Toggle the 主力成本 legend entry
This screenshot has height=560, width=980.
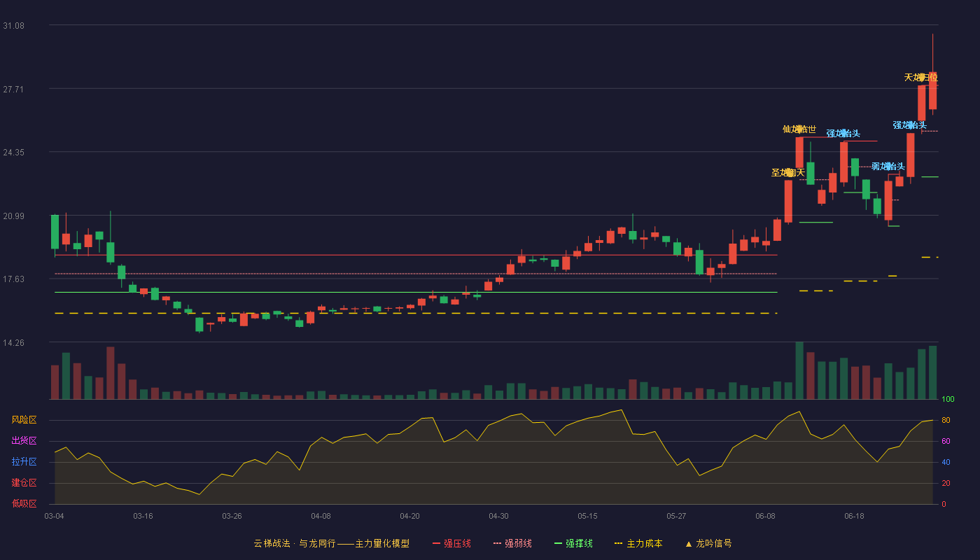(638, 543)
